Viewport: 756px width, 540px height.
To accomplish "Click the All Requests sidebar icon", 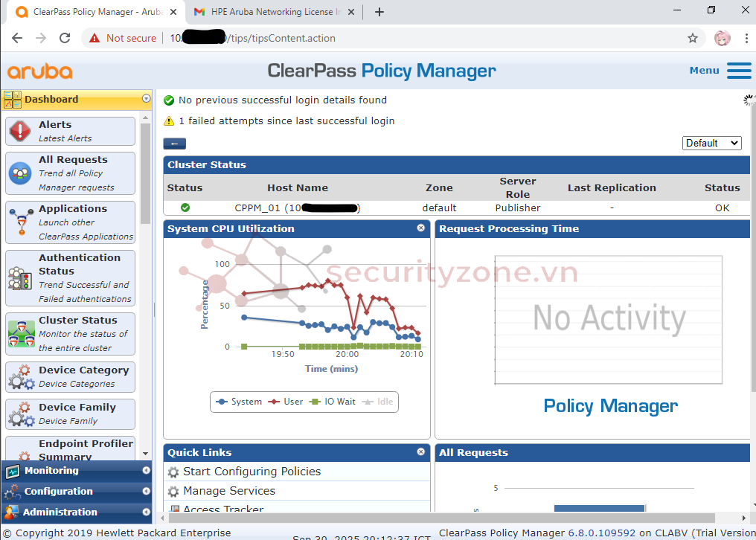I will pos(20,173).
